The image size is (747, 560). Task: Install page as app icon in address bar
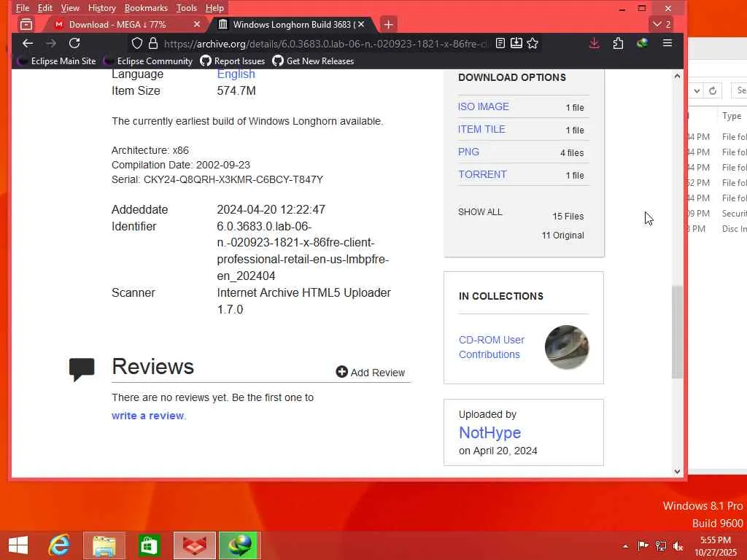coord(516,43)
